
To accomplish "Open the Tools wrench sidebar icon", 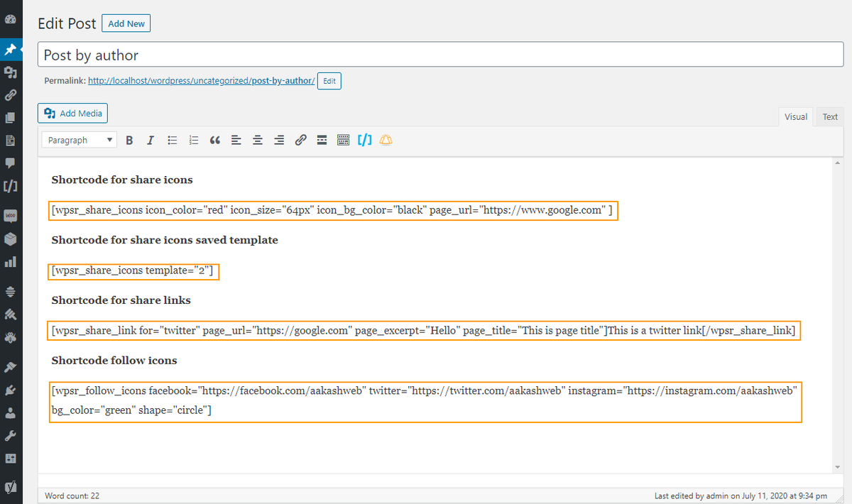I will (11, 435).
